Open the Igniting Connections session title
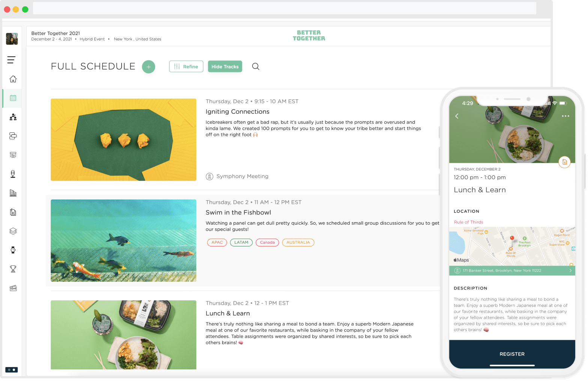The height and width of the screenshot is (381, 588). 238,112
